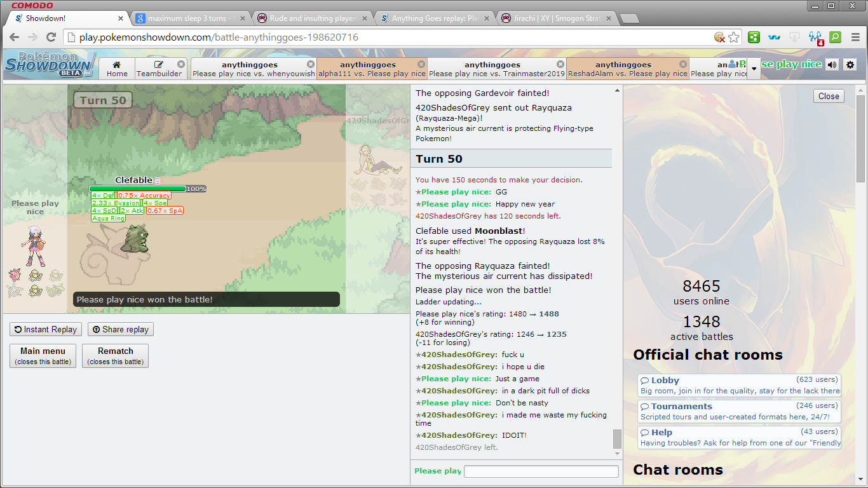Close battle tab vs. whenyouwish
This screenshot has width=868, height=488.
pyautogui.click(x=311, y=64)
